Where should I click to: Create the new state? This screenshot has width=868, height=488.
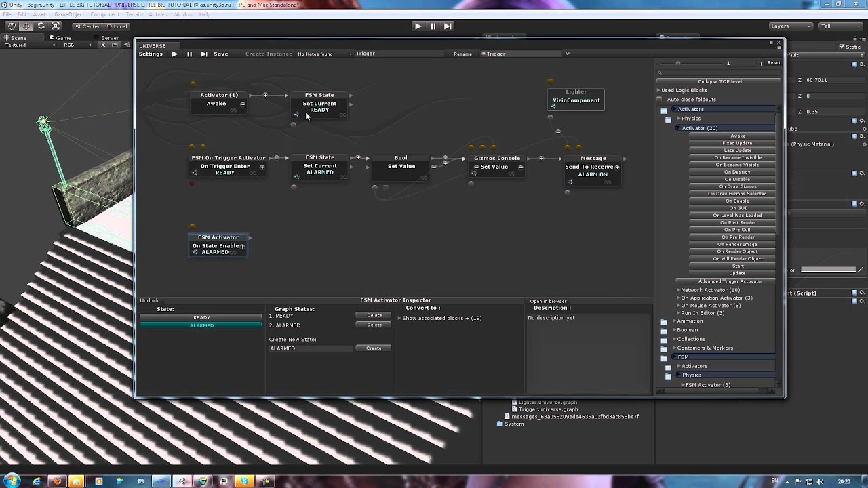tap(374, 348)
